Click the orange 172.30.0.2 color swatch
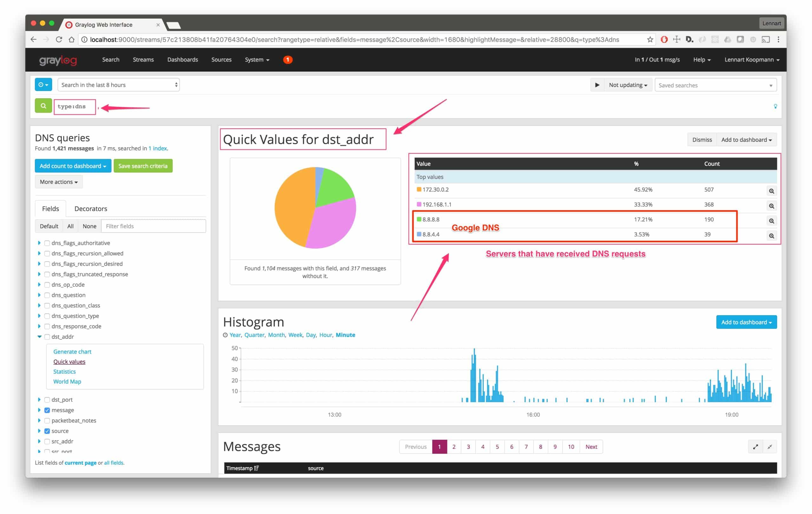812x514 pixels. 419,189
